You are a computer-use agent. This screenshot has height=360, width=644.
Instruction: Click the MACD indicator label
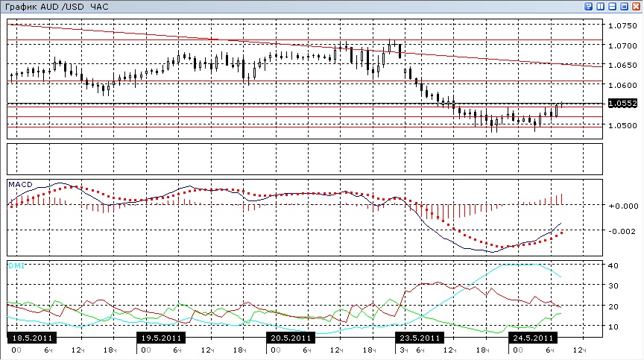tap(21, 185)
